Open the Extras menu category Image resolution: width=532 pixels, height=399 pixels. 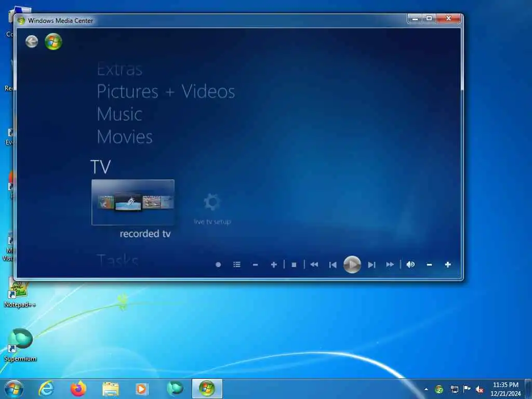tap(119, 70)
